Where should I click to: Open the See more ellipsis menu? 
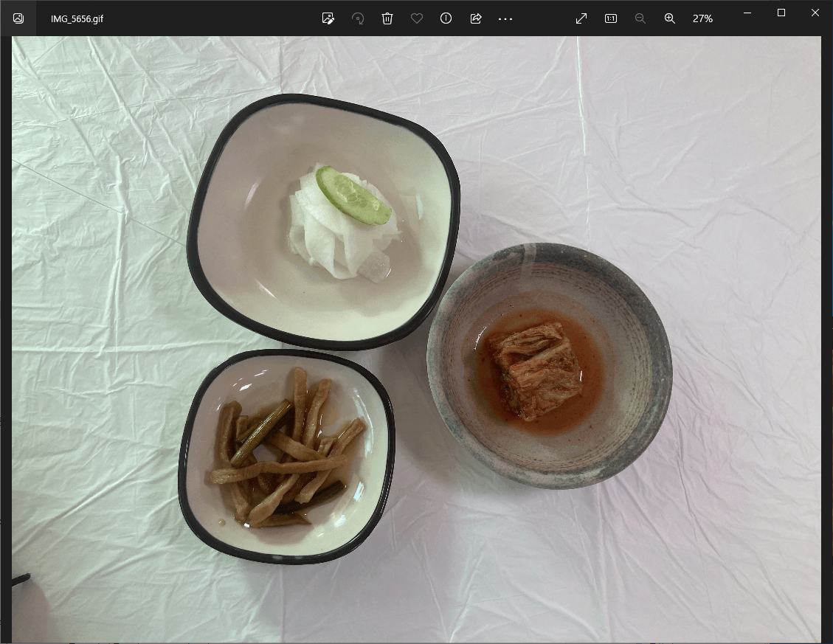coord(505,18)
